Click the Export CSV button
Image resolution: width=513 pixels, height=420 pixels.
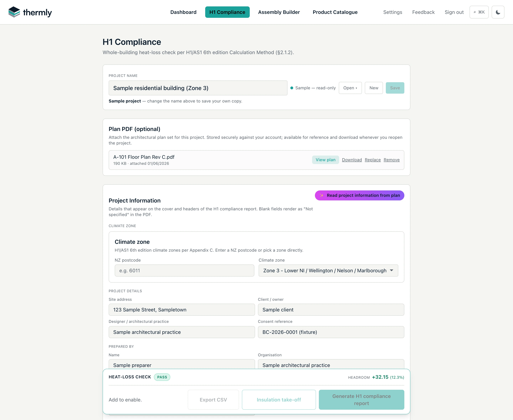[213, 400]
